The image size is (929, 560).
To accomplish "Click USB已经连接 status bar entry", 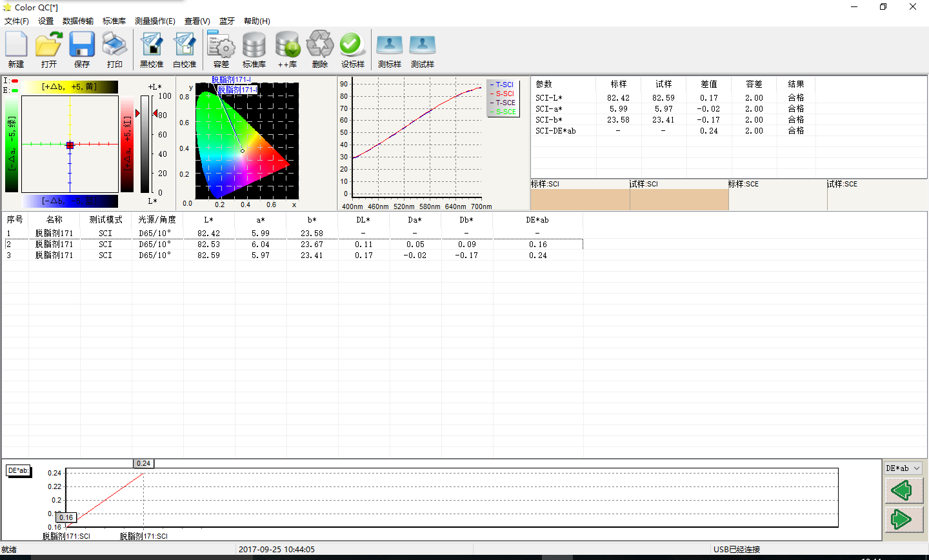I will point(737,550).
